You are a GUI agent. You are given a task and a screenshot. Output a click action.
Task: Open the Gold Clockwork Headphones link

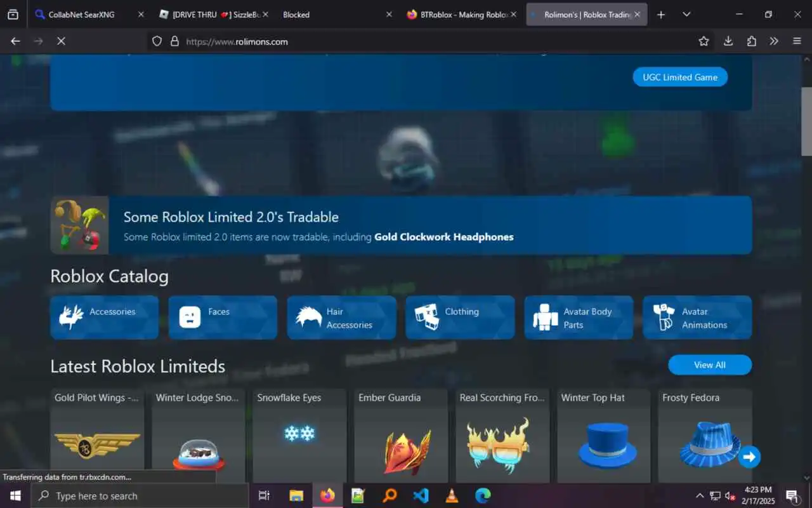444,237
